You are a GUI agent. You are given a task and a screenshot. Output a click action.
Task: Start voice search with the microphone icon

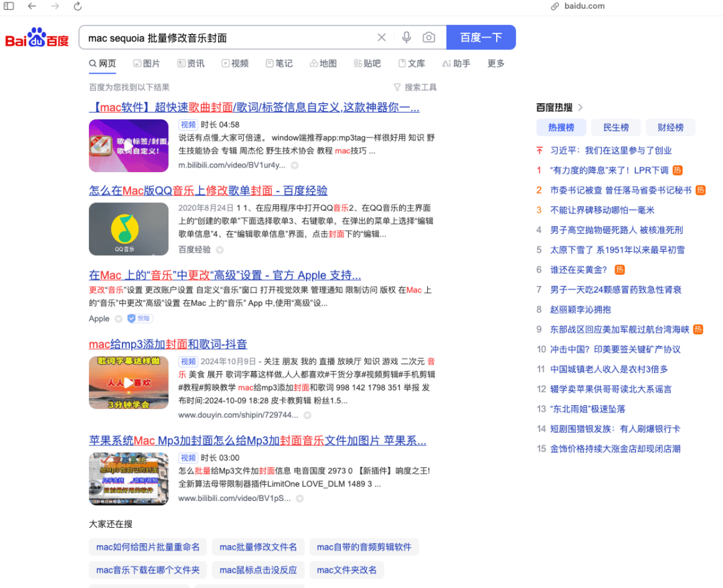tap(406, 38)
